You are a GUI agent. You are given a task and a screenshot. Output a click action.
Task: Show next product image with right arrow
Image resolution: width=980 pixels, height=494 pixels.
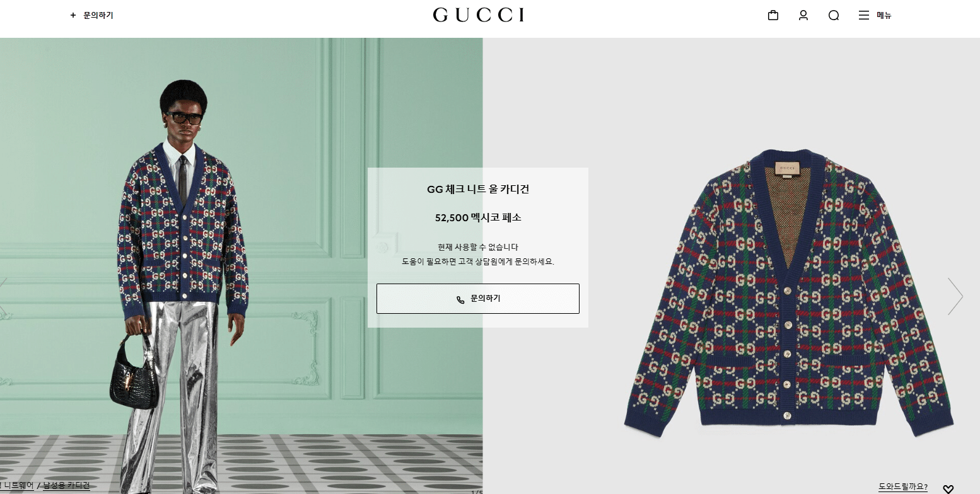click(x=955, y=296)
